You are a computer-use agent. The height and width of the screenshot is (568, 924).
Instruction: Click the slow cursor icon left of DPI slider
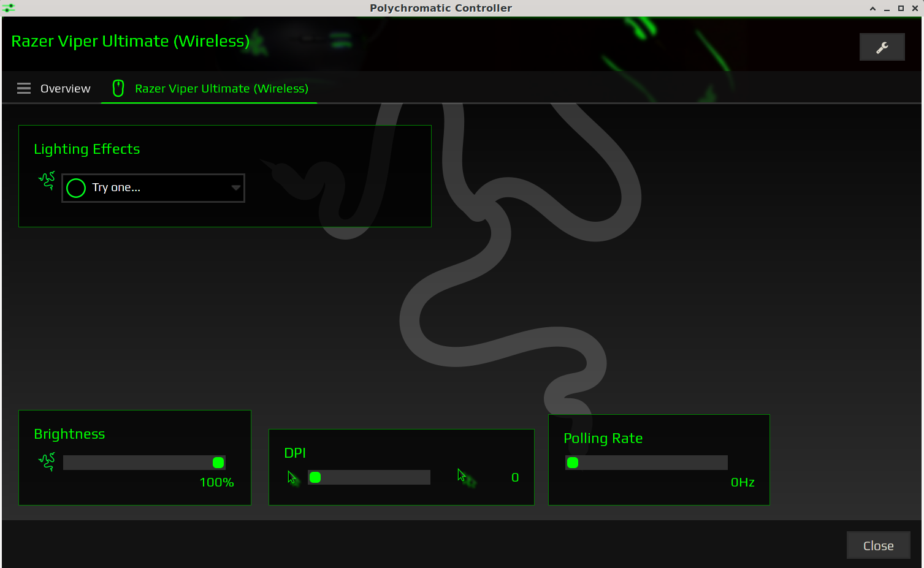pos(292,477)
